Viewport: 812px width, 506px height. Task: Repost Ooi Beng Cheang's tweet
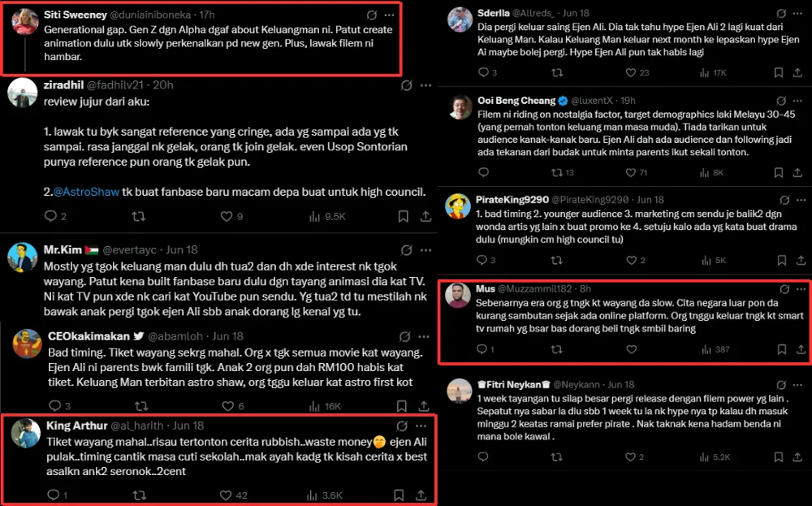tap(557, 172)
